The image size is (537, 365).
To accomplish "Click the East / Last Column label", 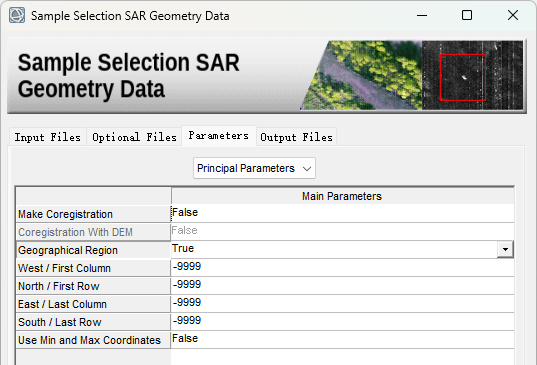I will click(x=93, y=304).
